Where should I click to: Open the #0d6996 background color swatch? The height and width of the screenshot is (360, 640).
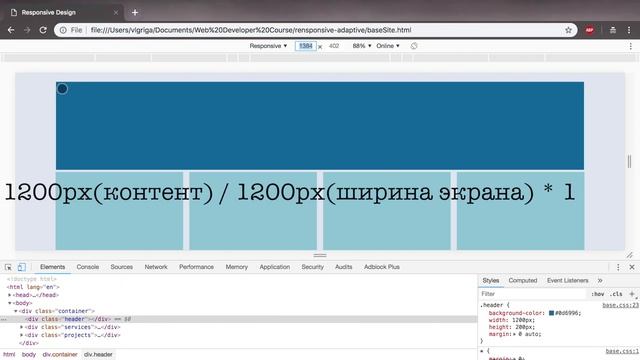point(551,313)
